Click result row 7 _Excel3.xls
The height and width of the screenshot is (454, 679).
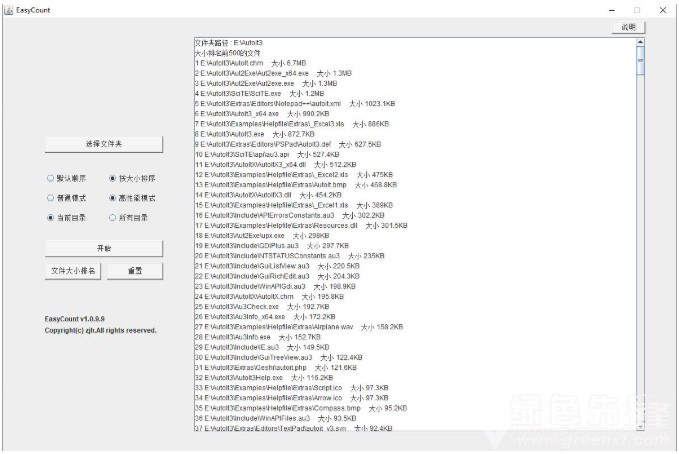click(292, 124)
